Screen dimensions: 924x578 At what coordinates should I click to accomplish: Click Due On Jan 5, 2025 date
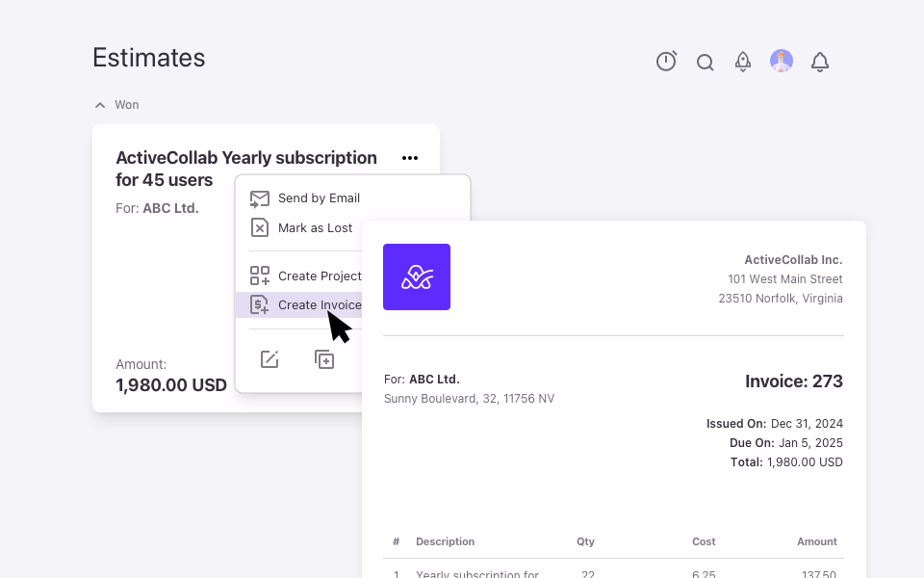click(x=786, y=443)
